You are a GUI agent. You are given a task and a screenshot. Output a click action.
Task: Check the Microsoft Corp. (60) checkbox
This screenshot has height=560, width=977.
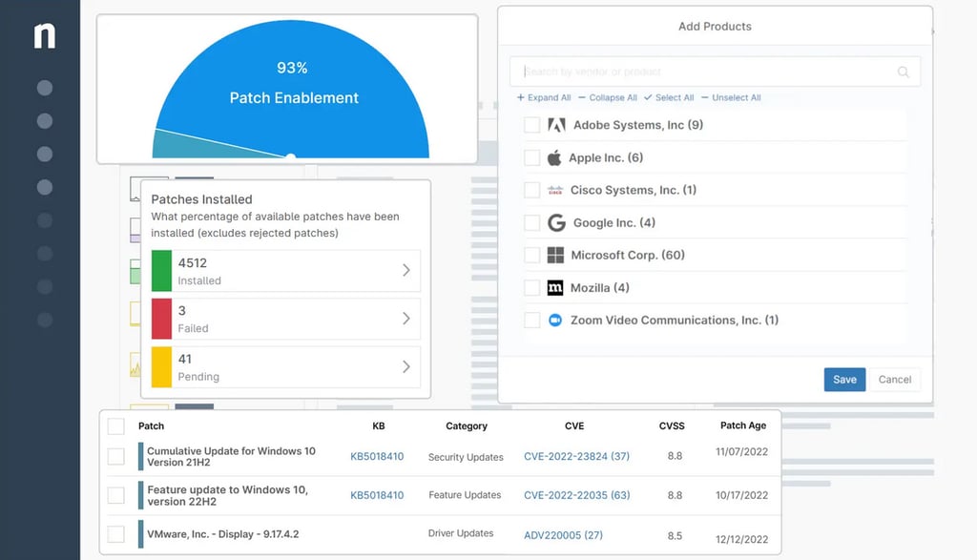pyautogui.click(x=531, y=255)
